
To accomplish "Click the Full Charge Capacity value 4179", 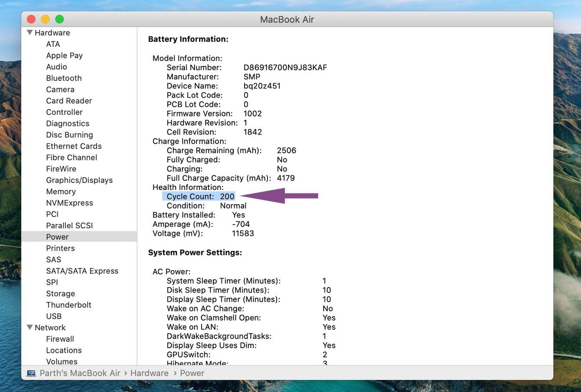I will [286, 178].
